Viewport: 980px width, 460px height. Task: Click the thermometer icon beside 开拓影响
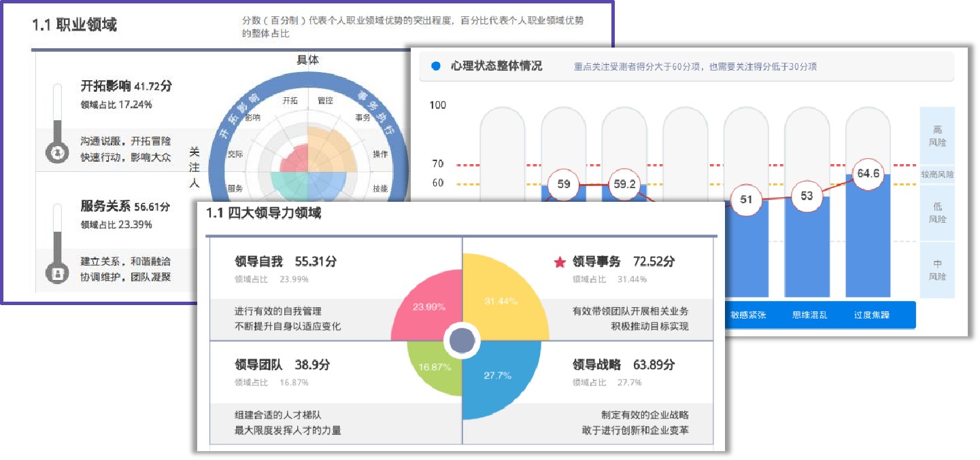(x=57, y=124)
